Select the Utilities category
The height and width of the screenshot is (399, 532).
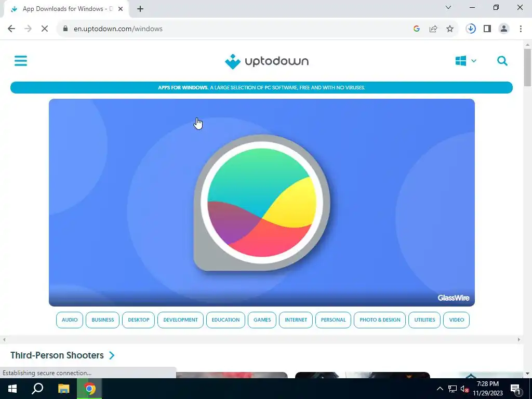click(424, 320)
